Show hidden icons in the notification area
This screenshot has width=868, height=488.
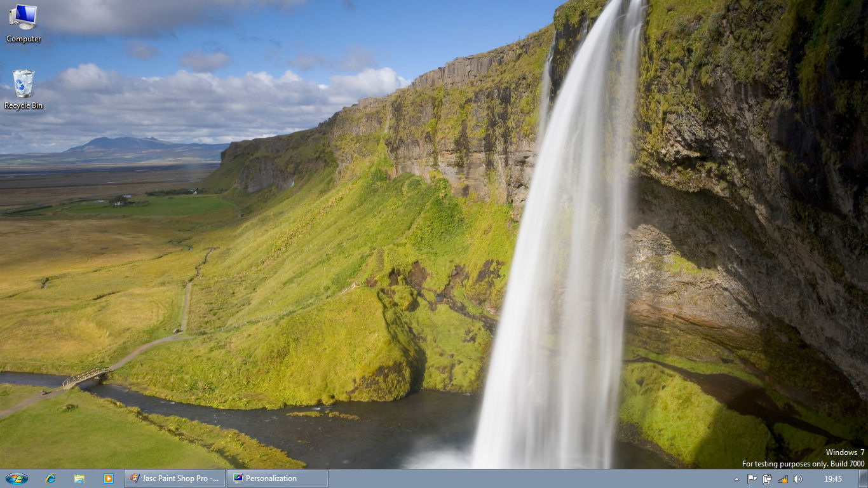coord(736,479)
